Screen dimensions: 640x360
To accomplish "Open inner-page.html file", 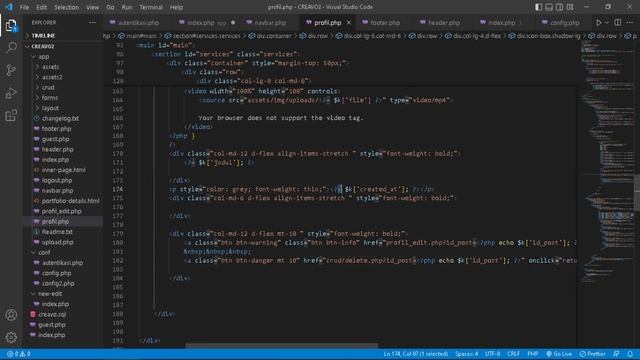I will (x=63, y=170).
